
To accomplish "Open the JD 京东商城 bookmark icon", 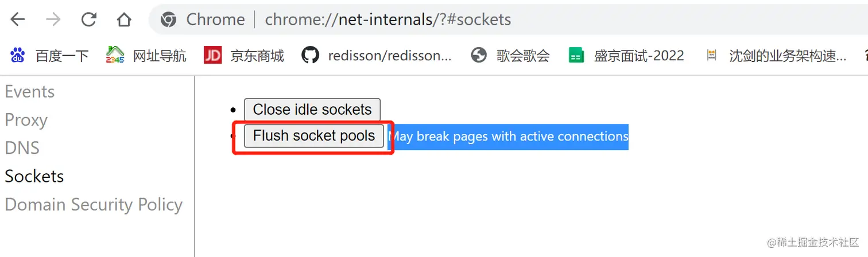I will (212, 55).
